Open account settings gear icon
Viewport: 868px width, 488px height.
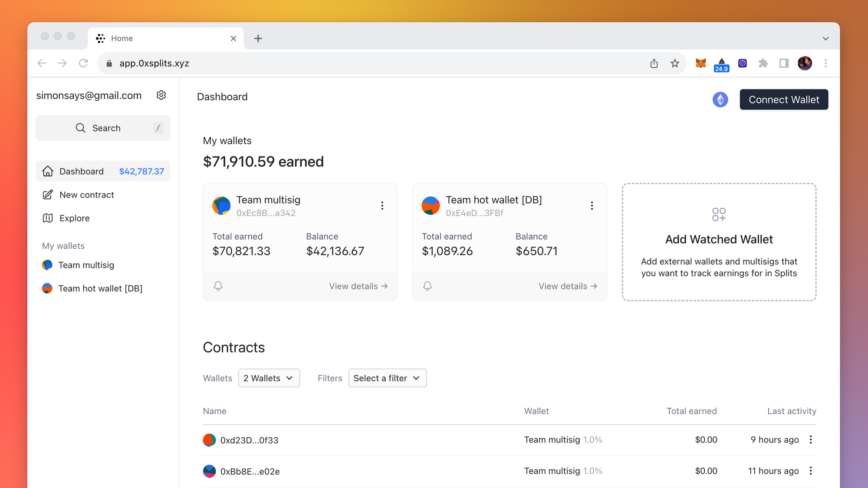[x=161, y=95]
